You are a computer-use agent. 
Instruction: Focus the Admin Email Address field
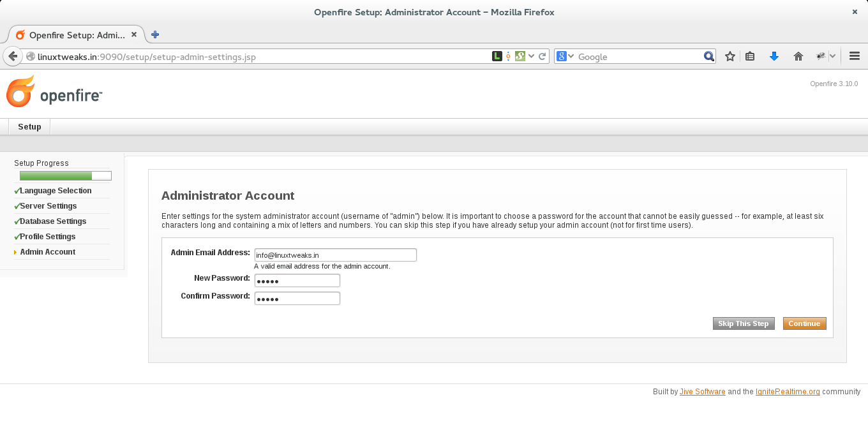pyautogui.click(x=336, y=255)
